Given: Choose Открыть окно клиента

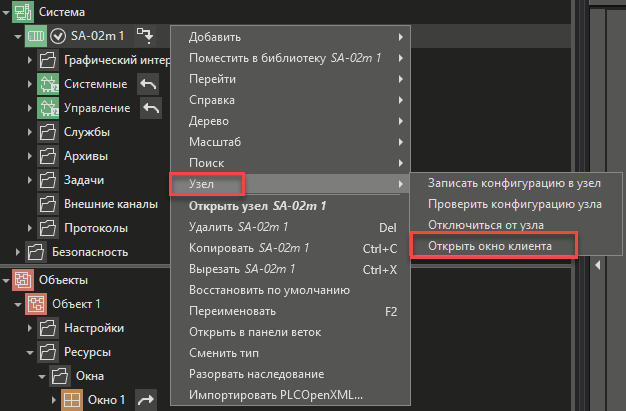Looking at the screenshot, I should (x=515, y=246).
